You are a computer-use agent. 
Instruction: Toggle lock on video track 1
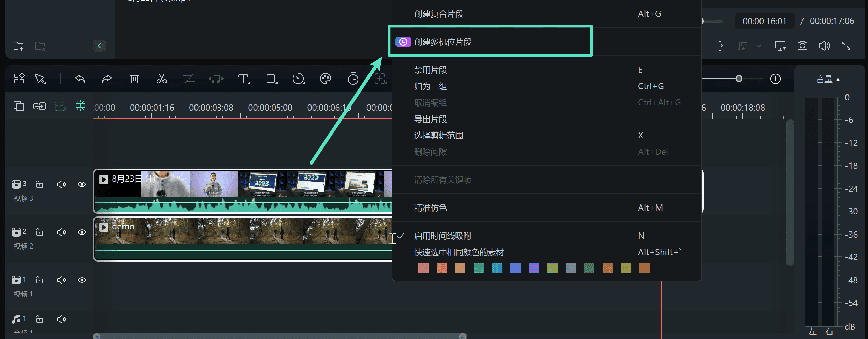pyautogui.click(x=40, y=280)
